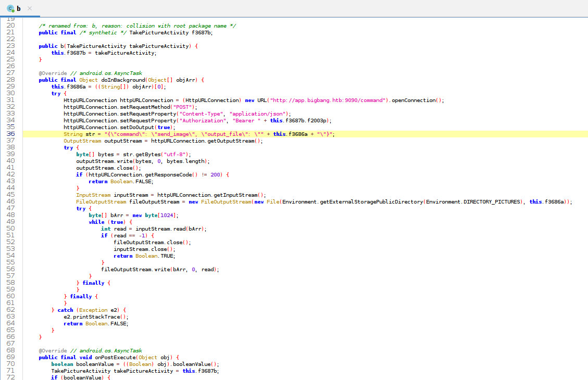Screen dimensions: 588x380
Task: Click getExternalStoragePublicDirectory call
Action: tap(372, 202)
